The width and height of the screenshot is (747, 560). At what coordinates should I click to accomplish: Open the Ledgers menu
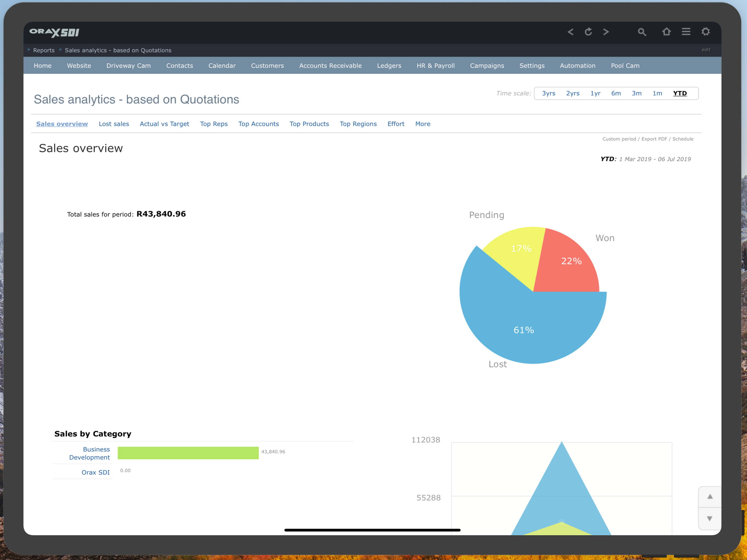pos(389,66)
